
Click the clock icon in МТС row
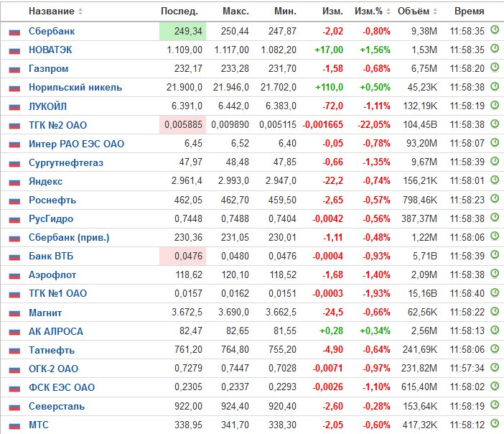point(495,423)
